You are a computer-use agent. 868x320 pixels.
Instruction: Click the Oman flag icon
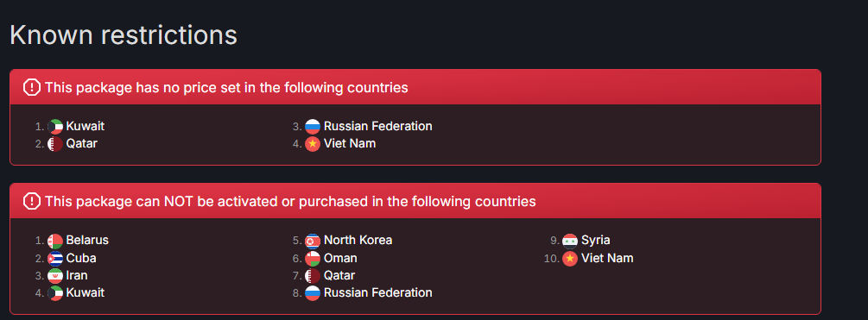coord(313,258)
